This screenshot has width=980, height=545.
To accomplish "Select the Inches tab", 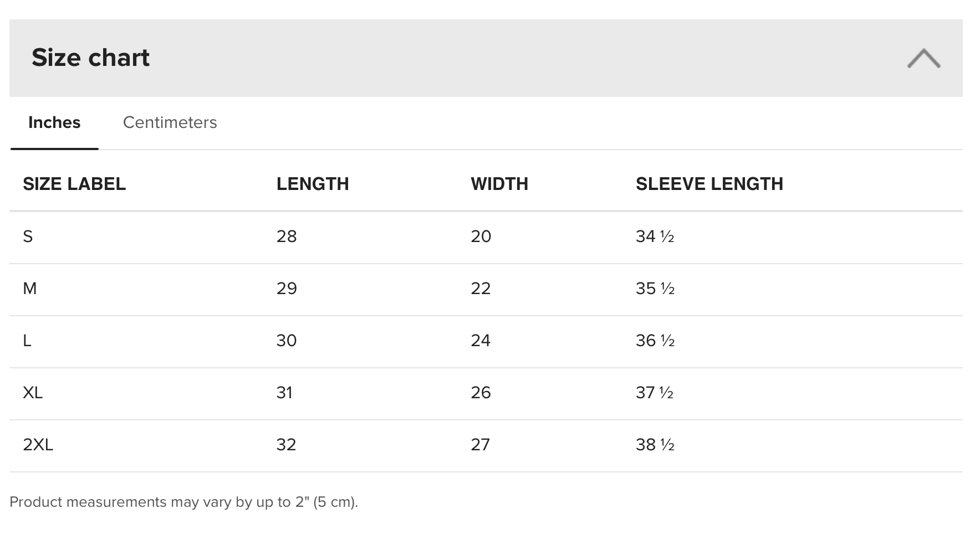I will 54,122.
